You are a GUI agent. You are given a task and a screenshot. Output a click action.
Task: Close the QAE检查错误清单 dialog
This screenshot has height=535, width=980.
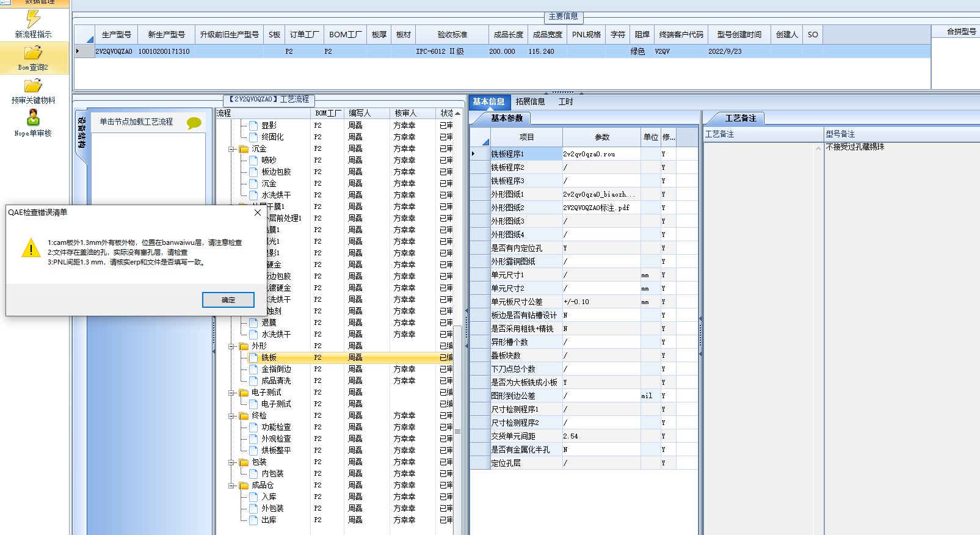point(258,213)
